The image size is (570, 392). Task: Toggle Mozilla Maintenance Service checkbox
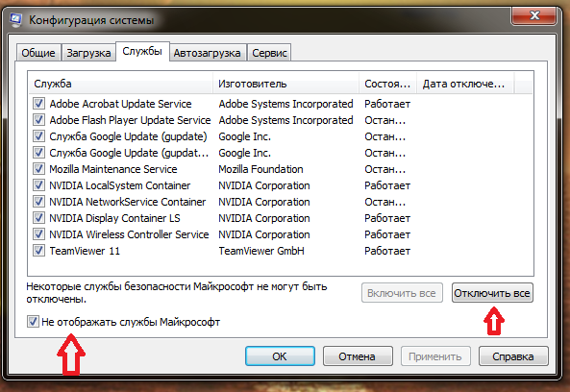38,169
